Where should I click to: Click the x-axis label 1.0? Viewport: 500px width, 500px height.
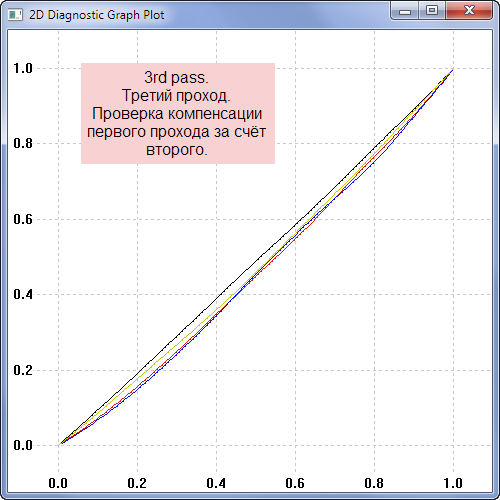[453, 483]
